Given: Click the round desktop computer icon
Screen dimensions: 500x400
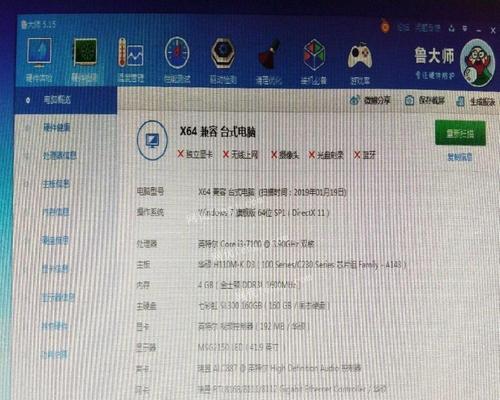Looking at the screenshot, I should (x=152, y=140).
